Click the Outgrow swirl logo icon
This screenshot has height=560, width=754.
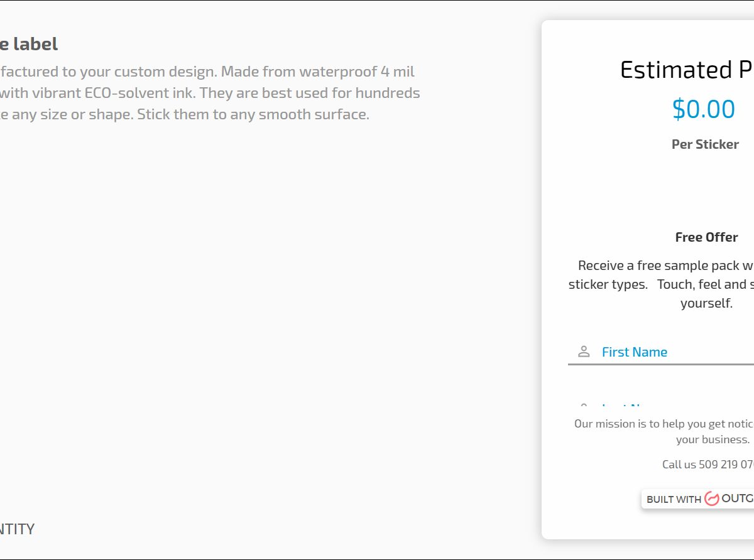pos(712,499)
